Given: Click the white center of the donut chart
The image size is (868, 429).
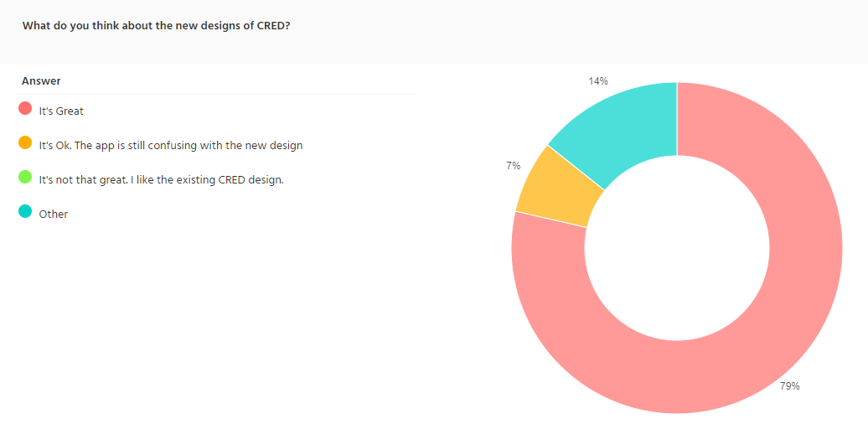Looking at the screenshot, I should [x=677, y=248].
